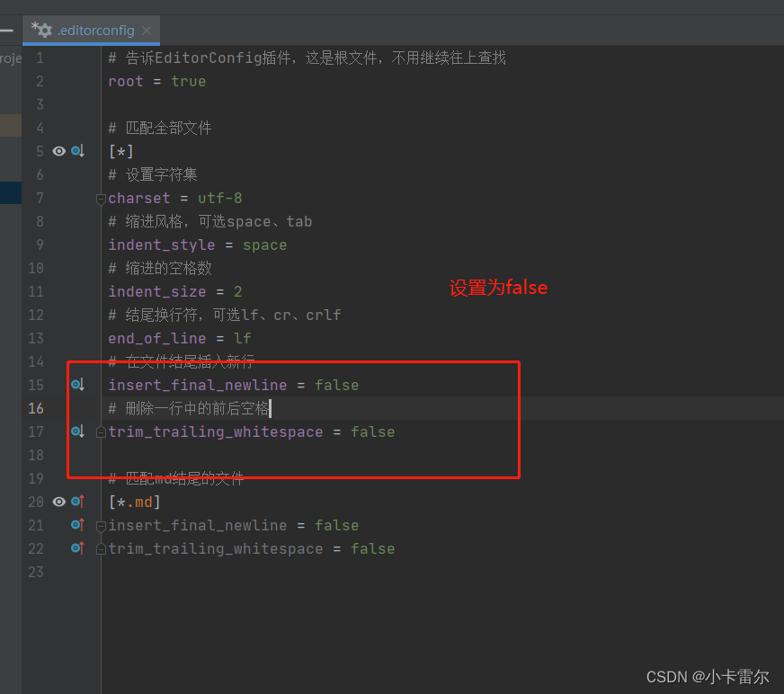Image resolution: width=784 pixels, height=694 pixels.
Task: Collapse the fold marker beside line 22
Action: click(100, 549)
